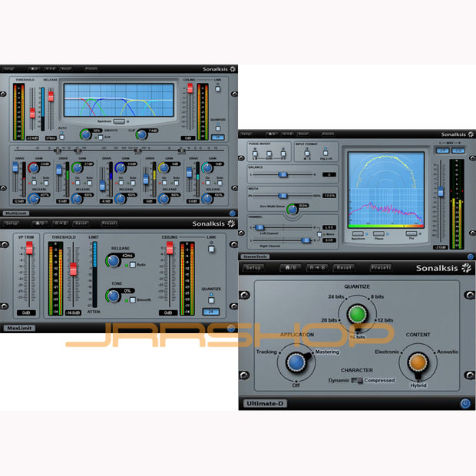476x476 pixels.
Task: Toggle band-one Solo button in MultiLimit
Action: point(46,183)
